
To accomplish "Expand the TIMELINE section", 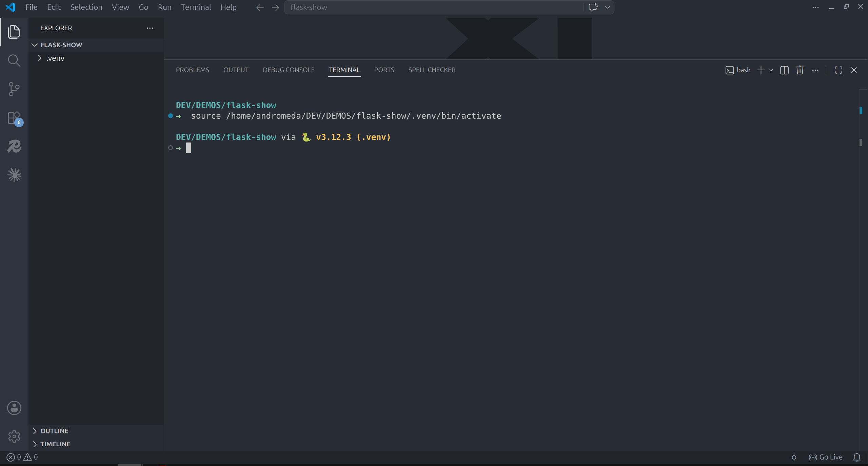I will [96, 444].
